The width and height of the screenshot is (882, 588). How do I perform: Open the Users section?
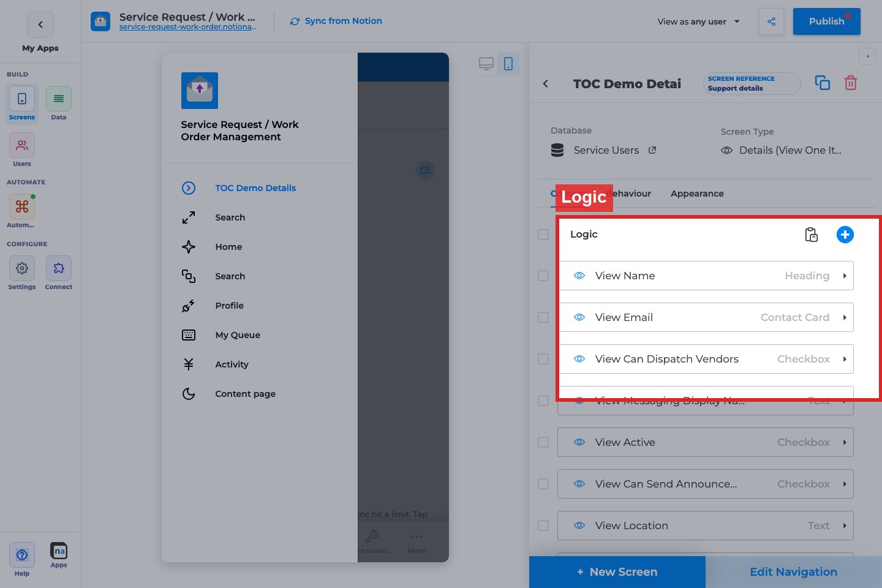(x=22, y=150)
